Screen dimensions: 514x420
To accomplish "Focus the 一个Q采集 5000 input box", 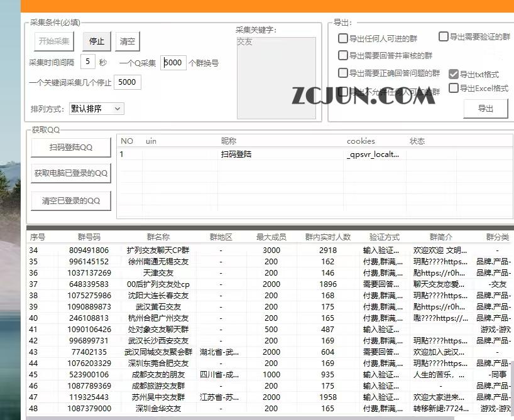I will pos(173,63).
